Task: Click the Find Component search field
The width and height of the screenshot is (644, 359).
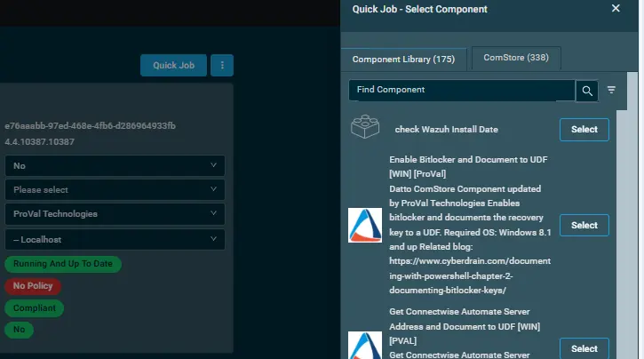Action: point(461,90)
